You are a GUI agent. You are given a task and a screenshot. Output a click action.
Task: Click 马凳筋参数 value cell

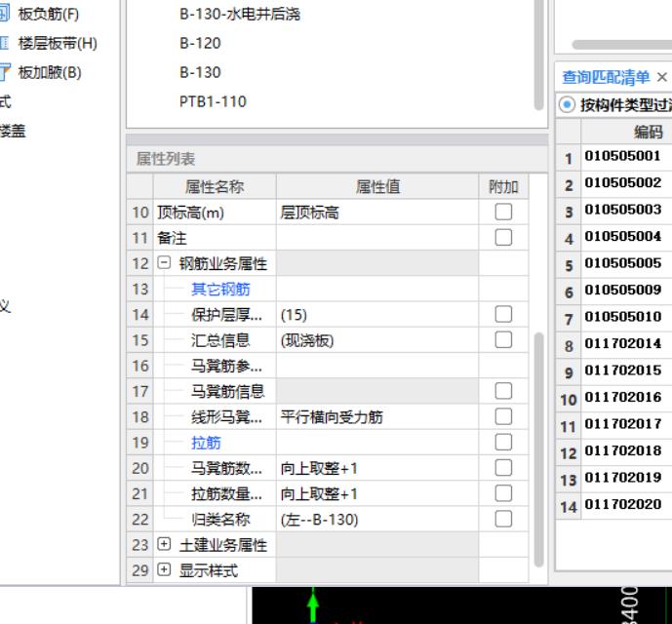377,366
